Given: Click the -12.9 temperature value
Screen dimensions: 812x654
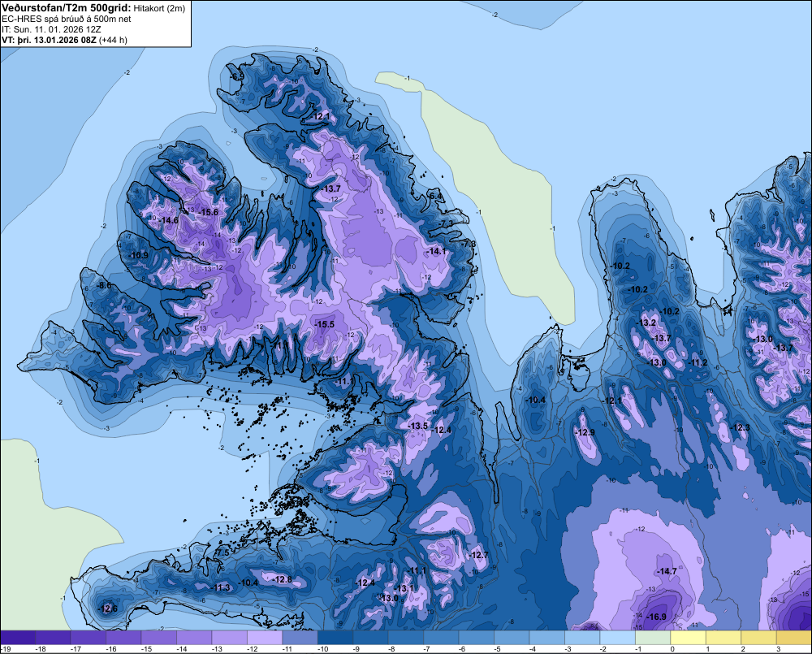Looking at the screenshot, I should [x=585, y=432].
